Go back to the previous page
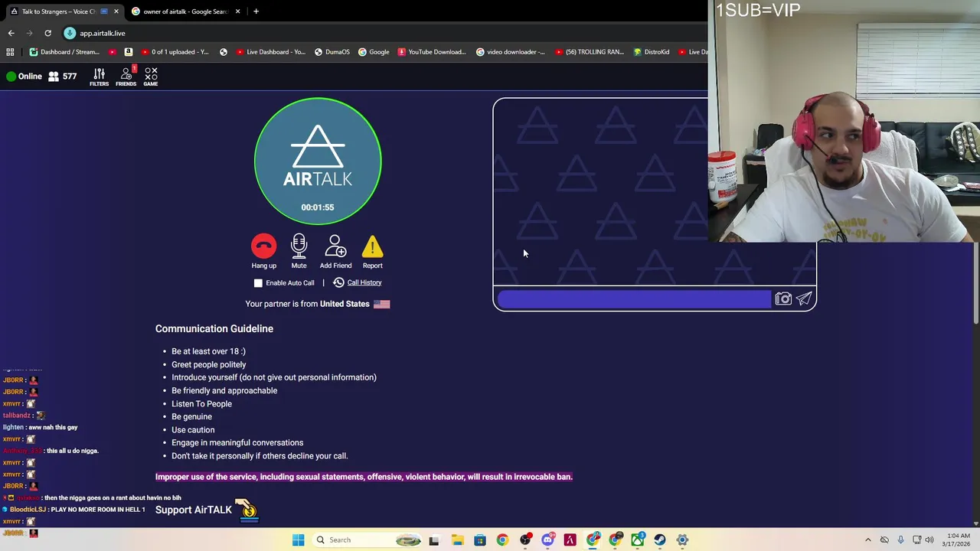 tap(11, 33)
